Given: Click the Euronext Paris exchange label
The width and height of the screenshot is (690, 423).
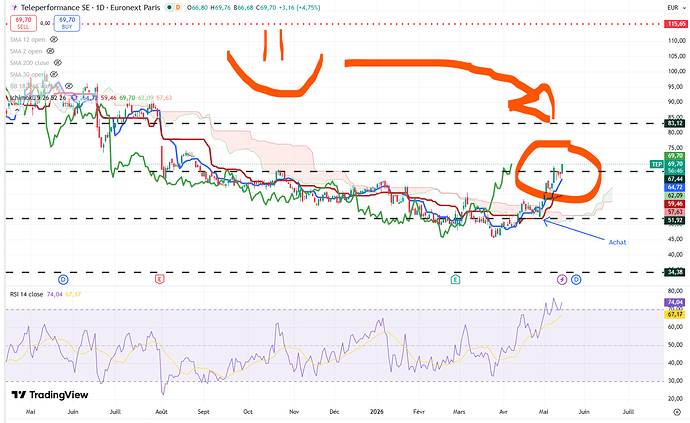Looking at the screenshot, I should pyautogui.click(x=135, y=7).
